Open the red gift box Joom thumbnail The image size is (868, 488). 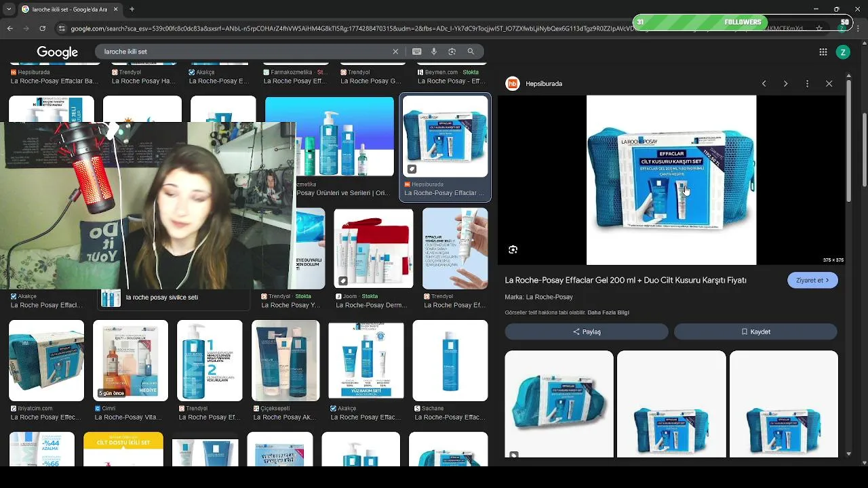[373, 248]
